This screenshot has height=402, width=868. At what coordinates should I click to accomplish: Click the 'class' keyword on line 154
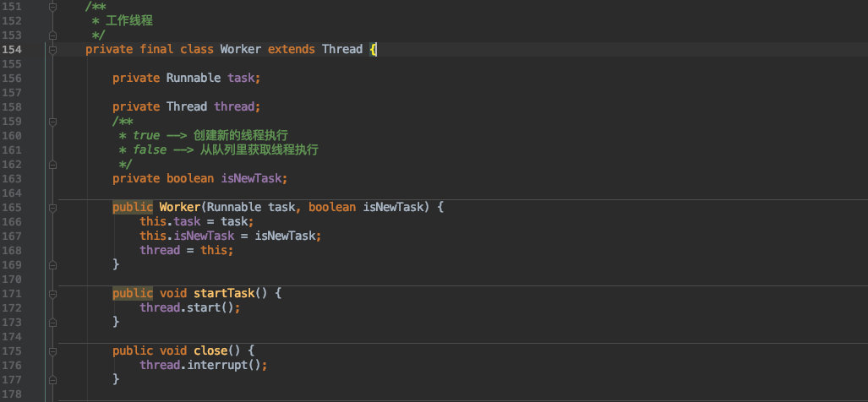pyautogui.click(x=197, y=49)
